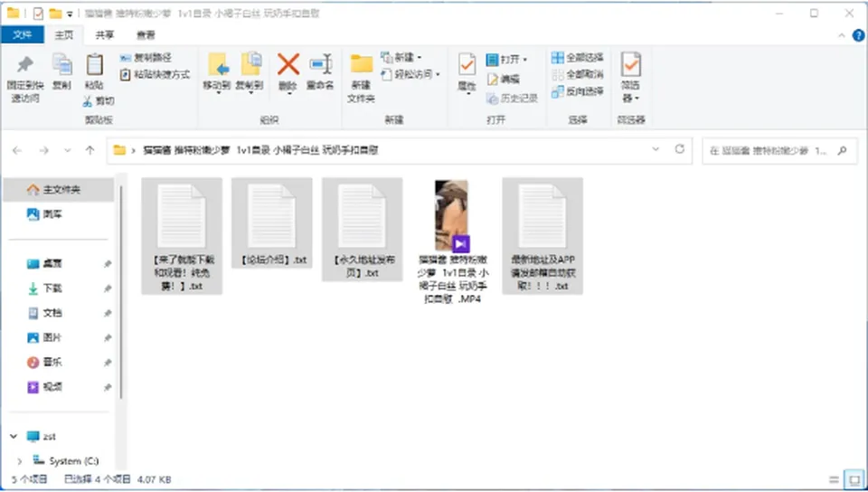The height and width of the screenshot is (492, 868).
Task: Unpin 音乐 using its pin icon
Action: [x=108, y=363]
